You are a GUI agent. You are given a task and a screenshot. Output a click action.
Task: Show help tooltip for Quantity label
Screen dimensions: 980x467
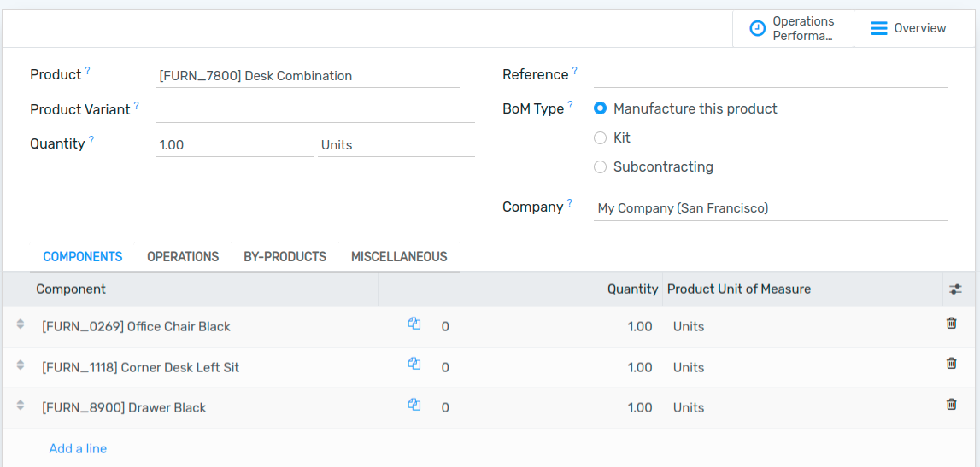(91, 140)
